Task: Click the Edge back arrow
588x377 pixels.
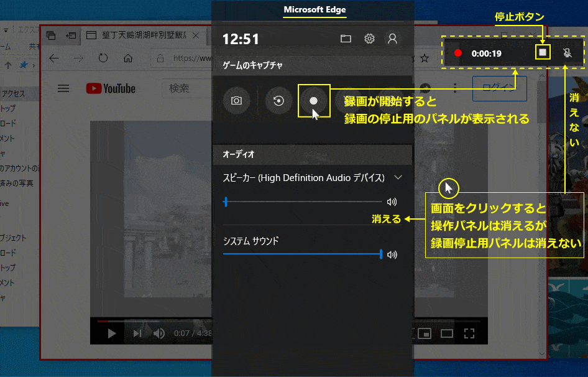Action: click(54, 58)
